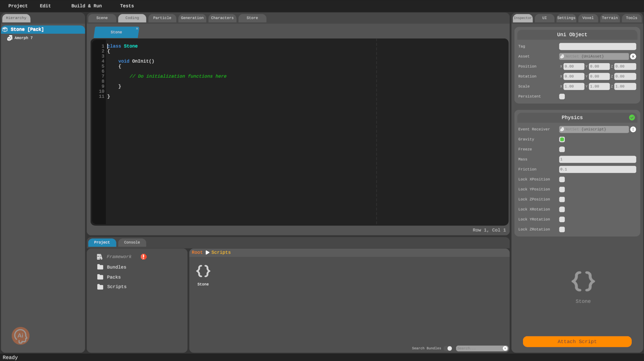This screenshot has width=644, height=361.
Task: Click the Stone [Pack] cube icon in Hierarchy
Action: (5, 29)
